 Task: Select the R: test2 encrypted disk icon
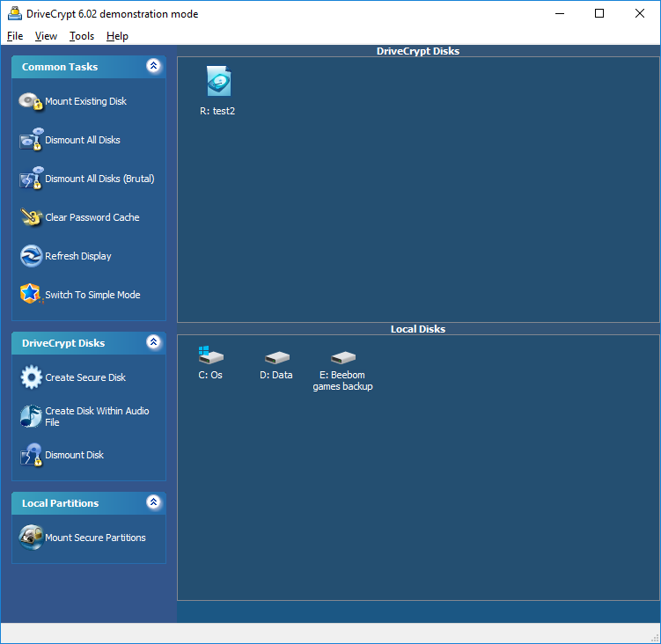tap(219, 81)
